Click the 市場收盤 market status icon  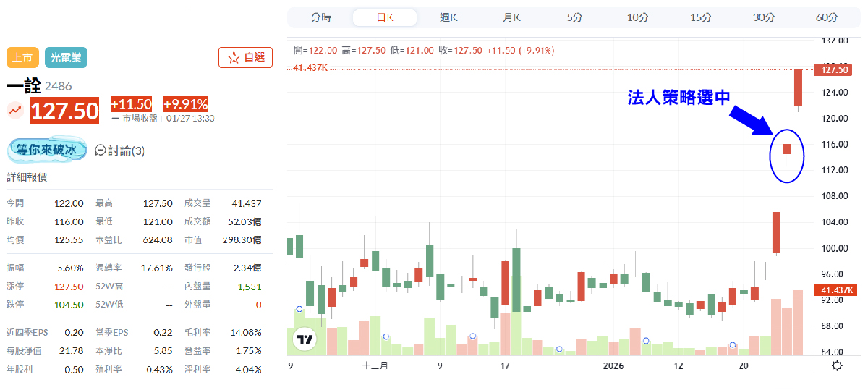point(115,118)
